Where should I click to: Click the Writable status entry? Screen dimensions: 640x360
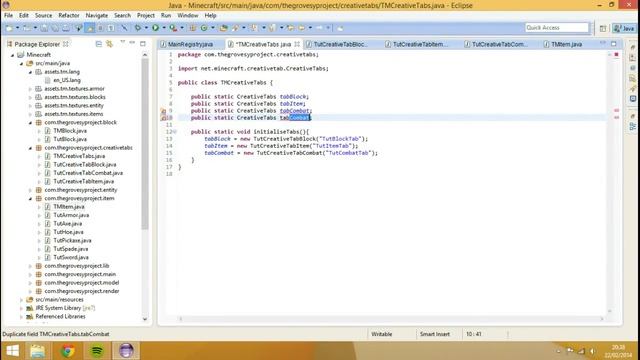[x=382, y=334]
